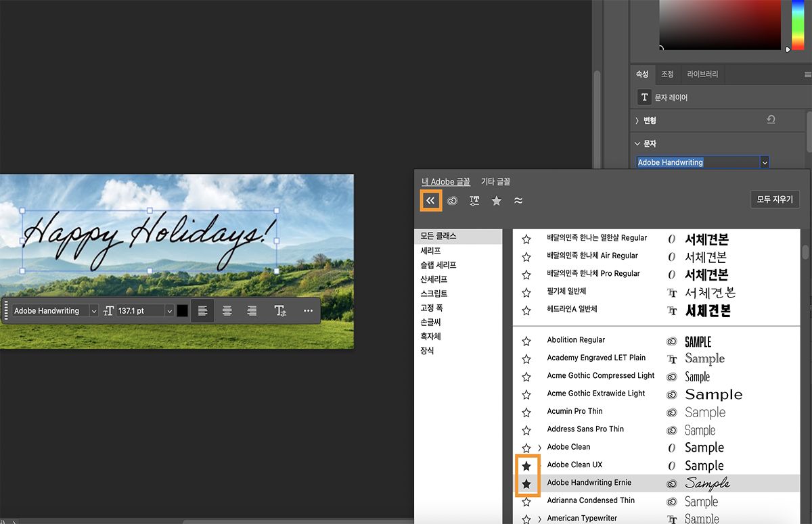Click the font size TT icon

click(x=109, y=311)
